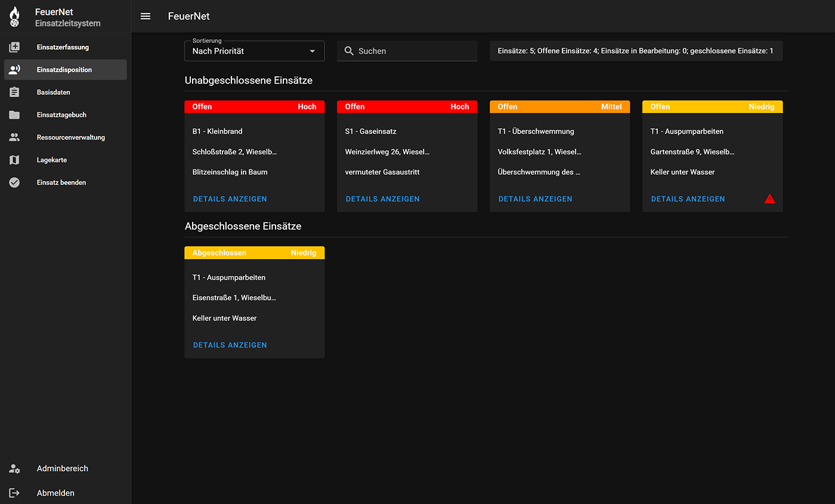This screenshot has height=504, width=835.
Task: Click the Adminbereich user-settings icon
Action: [x=15, y=469]
